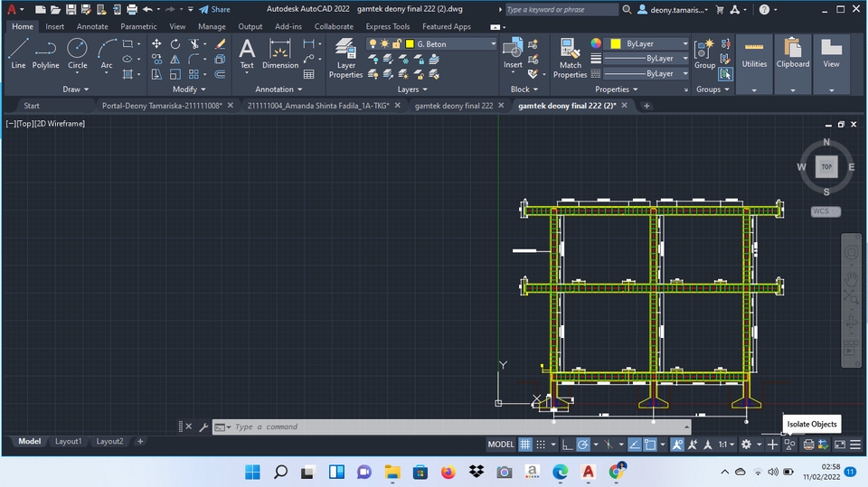Select the Fillet tool
The width and height of the screenshot is (868, 487).
[x=193, y=59]
